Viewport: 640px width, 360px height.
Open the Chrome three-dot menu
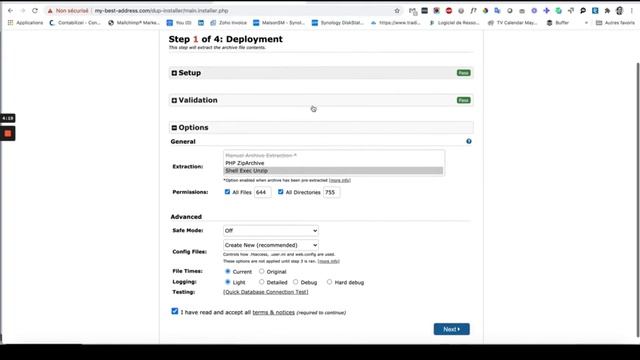tap(631, 11)
